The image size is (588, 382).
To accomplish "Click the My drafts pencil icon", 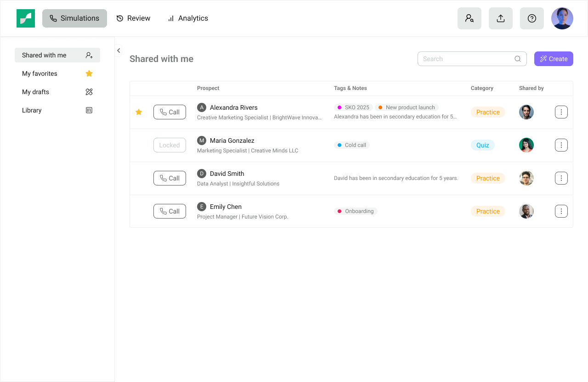I will pos(89,92).
